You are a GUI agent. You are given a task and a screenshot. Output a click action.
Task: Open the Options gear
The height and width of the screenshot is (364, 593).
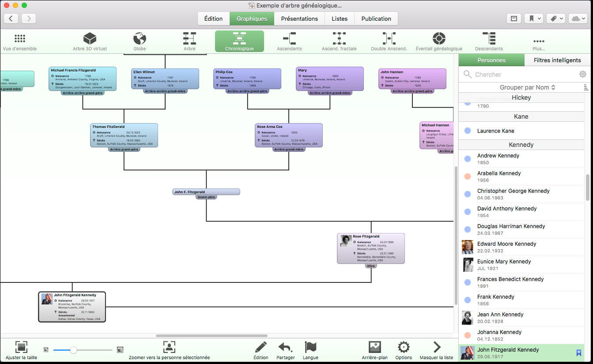click(x=404, y=350)
